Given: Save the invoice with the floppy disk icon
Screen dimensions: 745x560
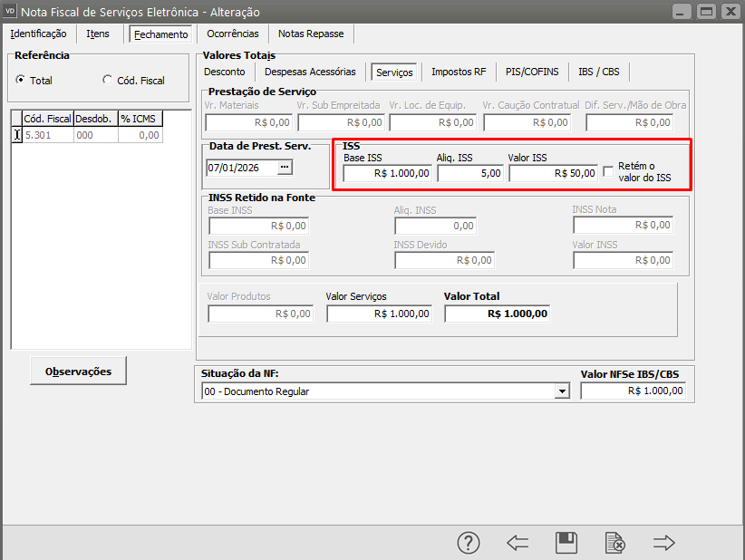Looking at the screenshot, I should coord(566,543).
